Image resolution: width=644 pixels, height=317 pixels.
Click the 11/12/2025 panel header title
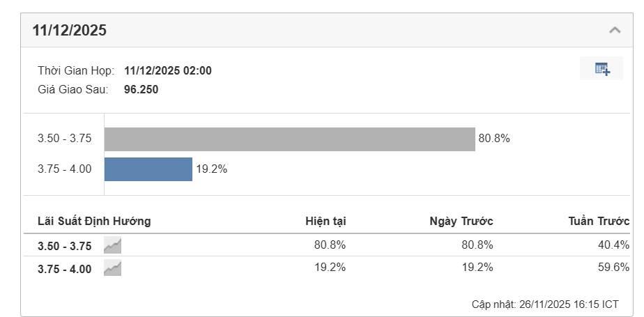(x=70, y=31)
